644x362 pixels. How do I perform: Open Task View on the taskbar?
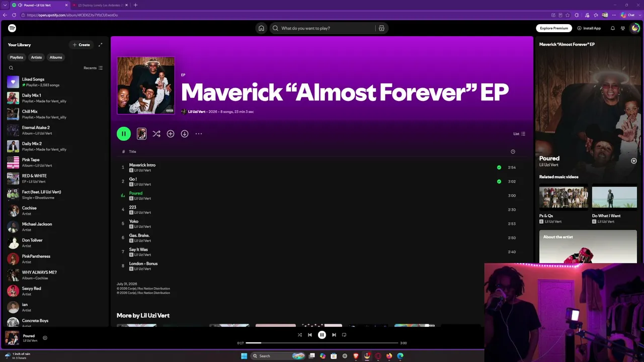[312, 356]
